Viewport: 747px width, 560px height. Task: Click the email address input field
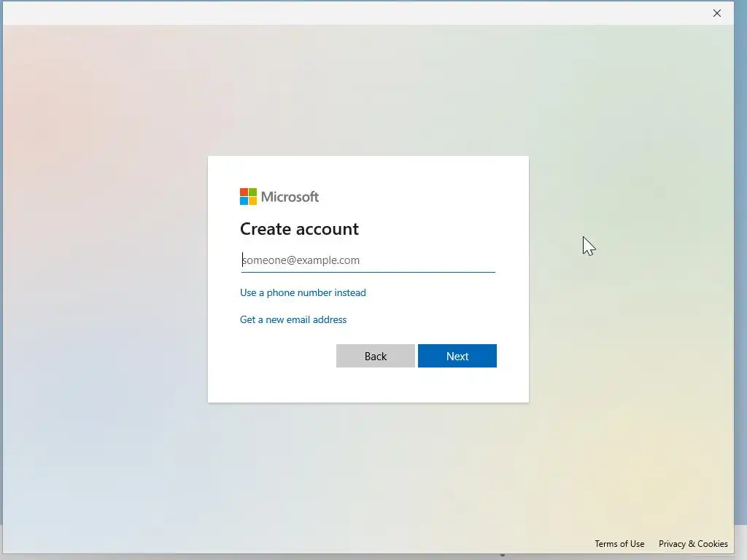pyautogui.click(x=368, y=260)
